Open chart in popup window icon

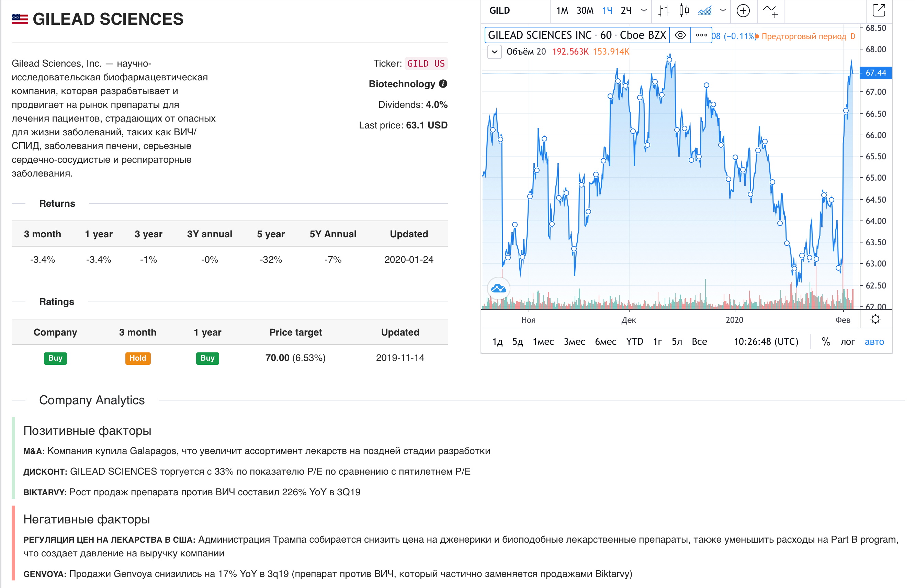point(879,10)
